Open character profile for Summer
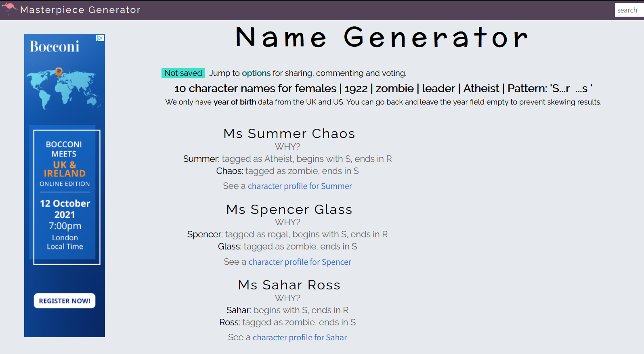 (300, 186)
